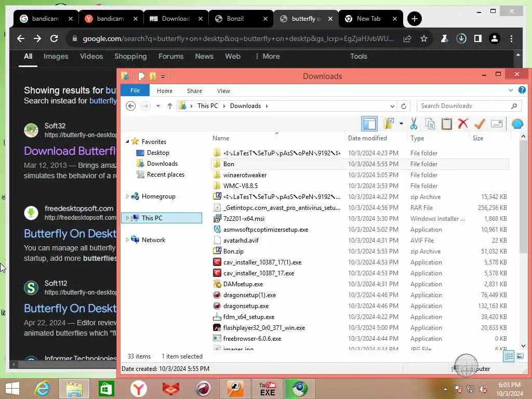532x399 pixels.
Task: Click the blue shell icon in toolbar
Action: tap(517, 124)
